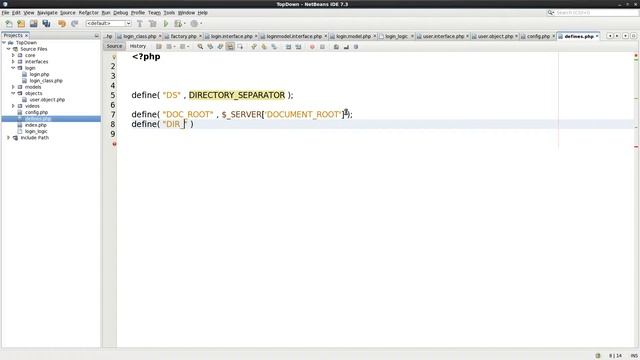640x360 pixels.
Task: Toggle the Highlight Search icon
Action: pyautogui.click(x=230, y=47)
